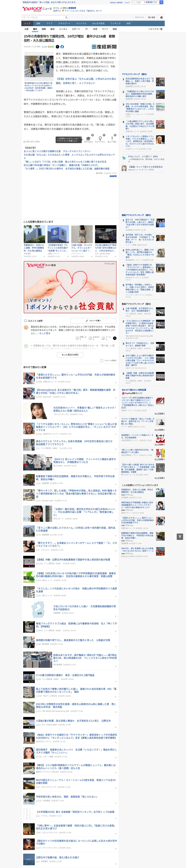Viewport: 186px width, 868px height.
Task: Click the わかりやすい lightbulb reaction
Action: click(x=100, y=139)
